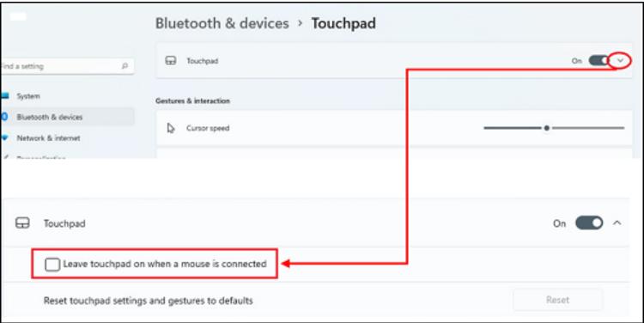This screenshot has height=323, width=644.
Task: Toggle the top Touchpad switch off
Action: [x=598, y=61]
